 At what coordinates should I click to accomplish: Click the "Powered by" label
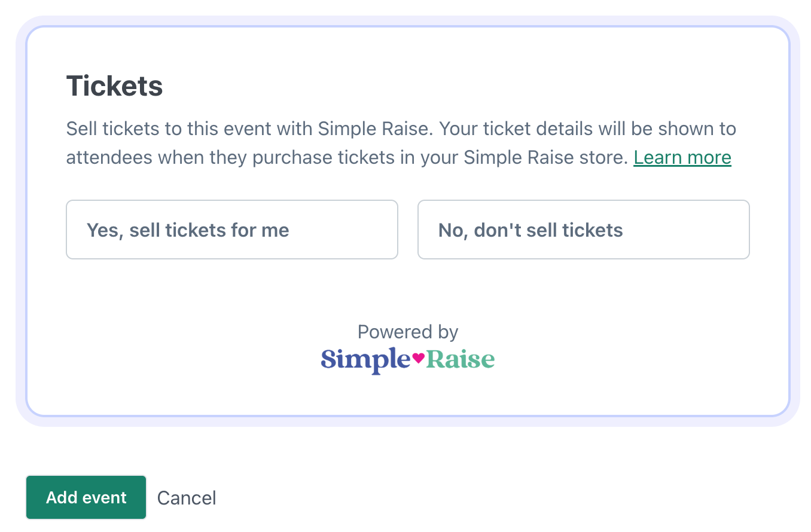[x=407, y=332]
